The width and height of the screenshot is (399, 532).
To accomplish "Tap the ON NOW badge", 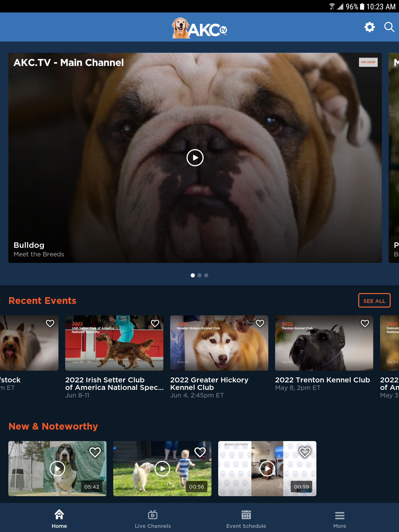I will point(368,62).
